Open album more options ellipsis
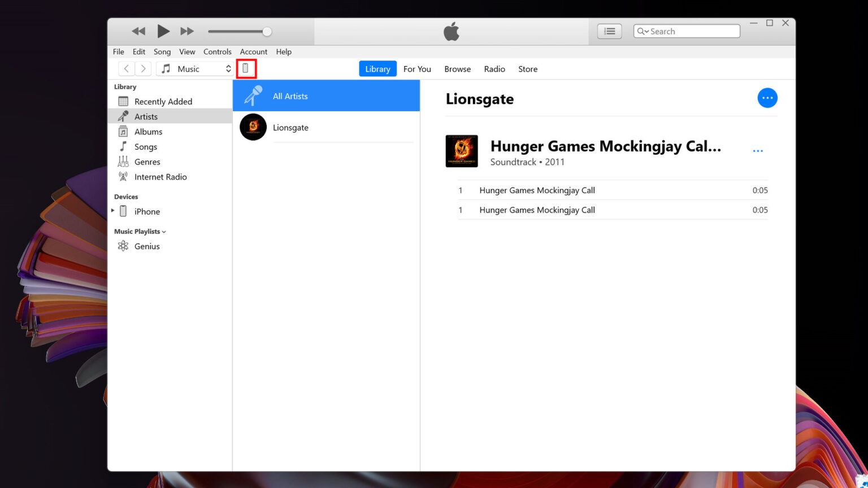This screenshot has width=868, height=488. [758, 151]
